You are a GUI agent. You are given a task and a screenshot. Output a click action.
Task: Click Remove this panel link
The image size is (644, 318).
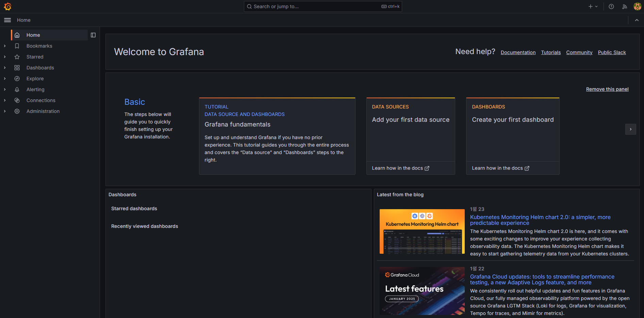[607, 89]
